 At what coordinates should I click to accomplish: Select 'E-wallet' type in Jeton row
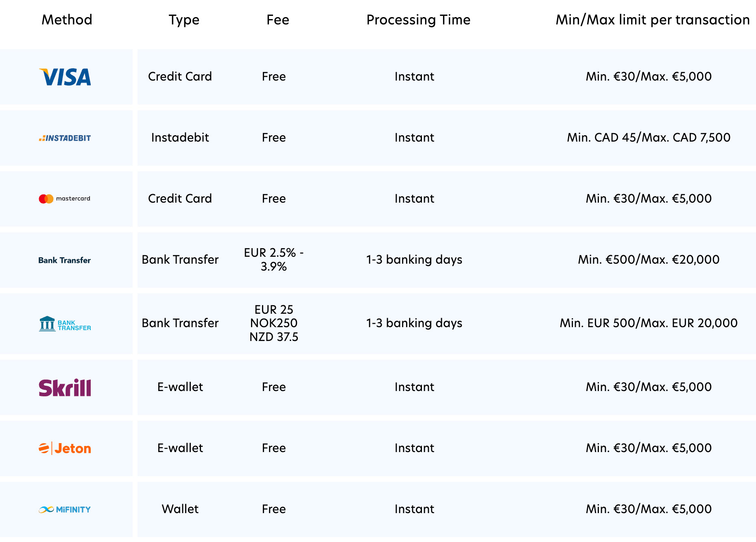(180, 448)
